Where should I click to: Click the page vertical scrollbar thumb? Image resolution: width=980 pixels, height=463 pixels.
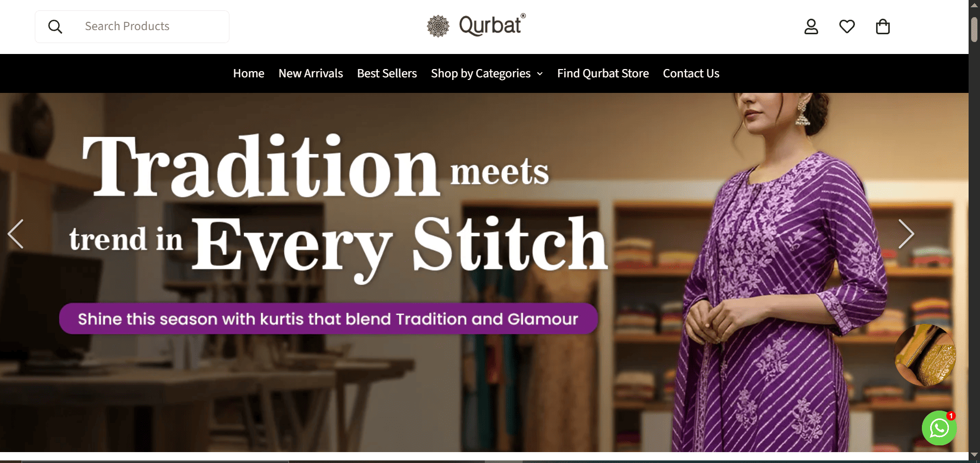pos(974,30)
